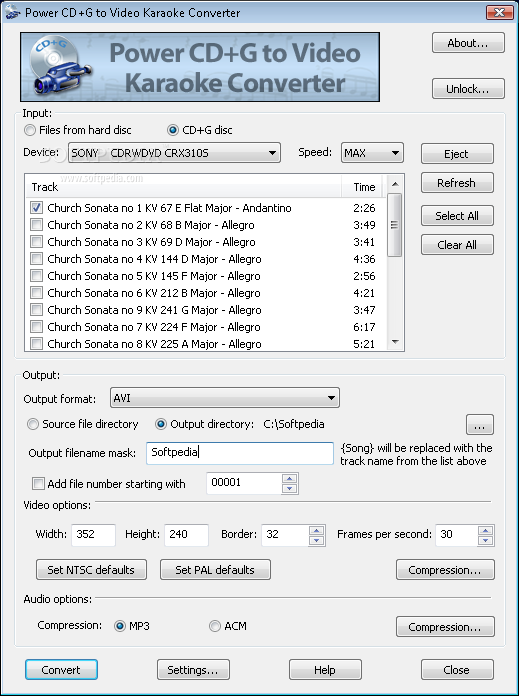Click the Output filename mask field
The image size is (519, 696).
[x=240, y=453]
